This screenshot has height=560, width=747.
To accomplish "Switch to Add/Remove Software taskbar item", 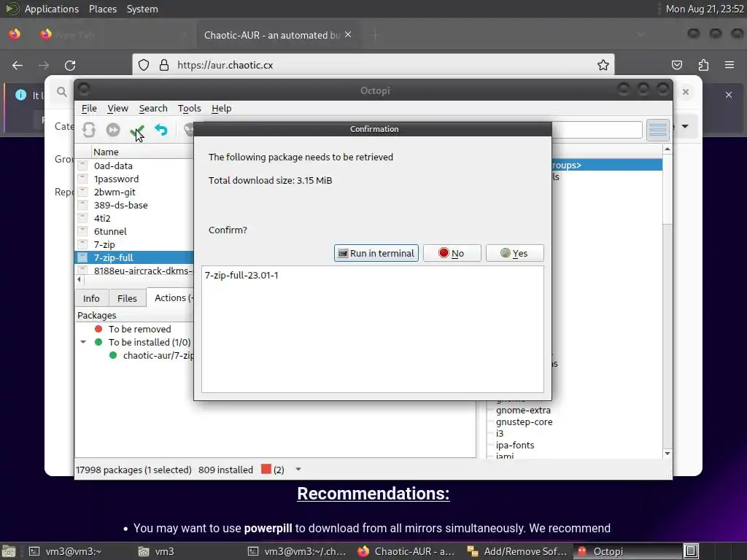I will click(518, 551).
